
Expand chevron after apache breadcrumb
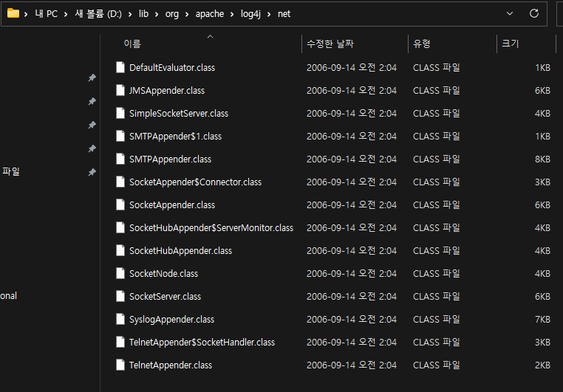(232, 14)
